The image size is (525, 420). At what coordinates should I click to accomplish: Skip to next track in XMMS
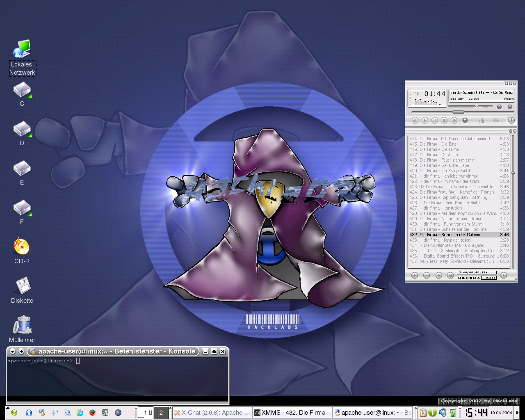click(x=454, y=120)
